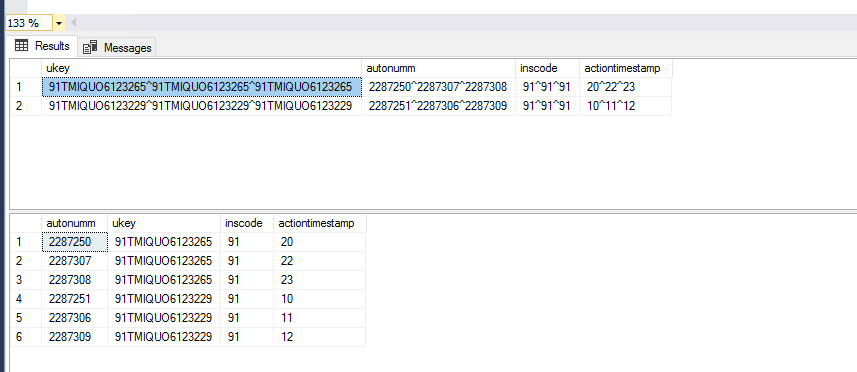The width and height of the screenshot is (857, 372).
Task: Switch to the Messages tab
Action: tap(116, 48)
